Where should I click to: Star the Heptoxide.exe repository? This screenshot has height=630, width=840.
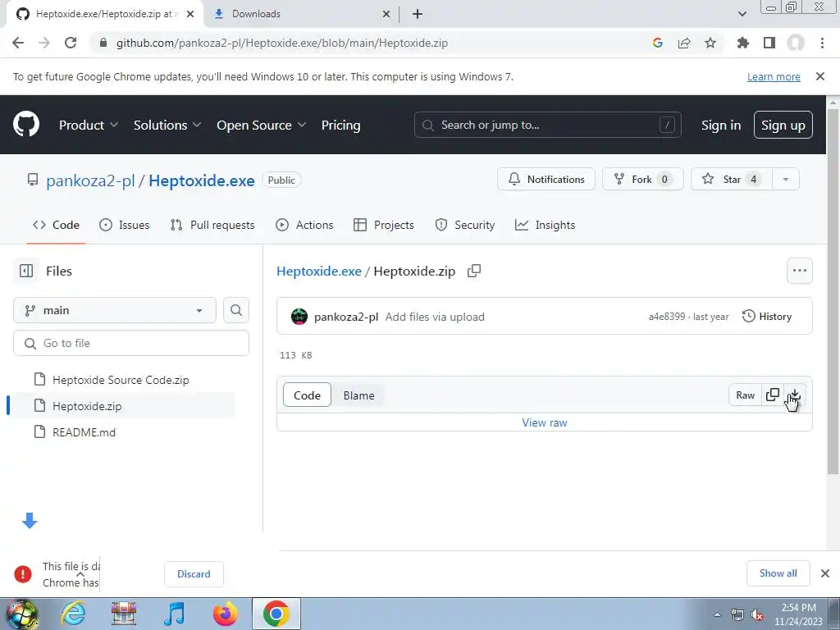(731, 180)
